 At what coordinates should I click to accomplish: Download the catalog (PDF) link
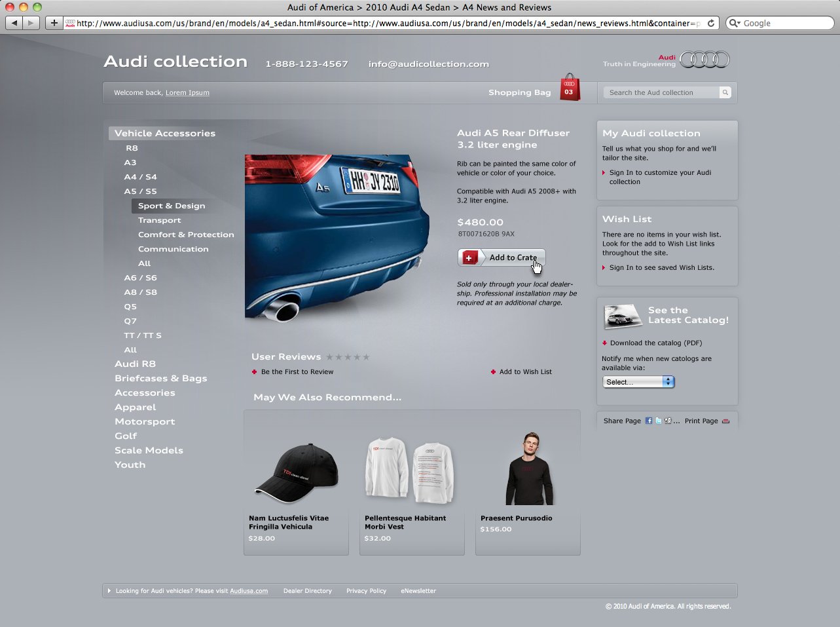point(655,343)
